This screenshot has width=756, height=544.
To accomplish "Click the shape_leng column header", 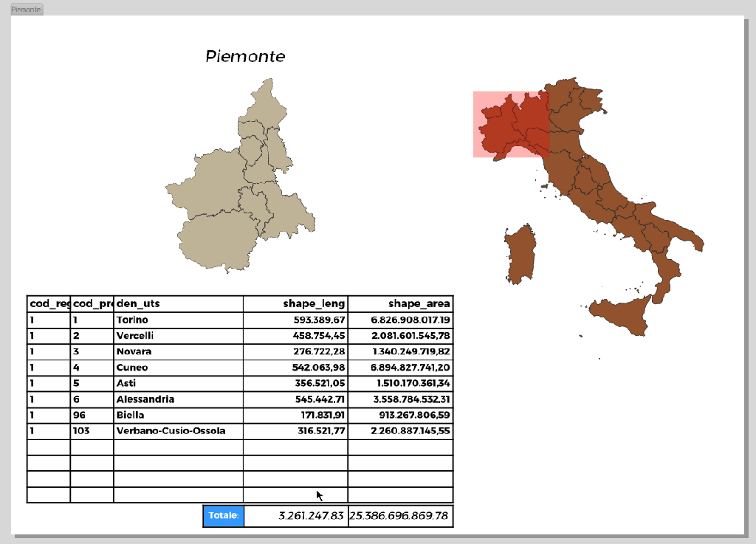I will click(x=314, y=304).
